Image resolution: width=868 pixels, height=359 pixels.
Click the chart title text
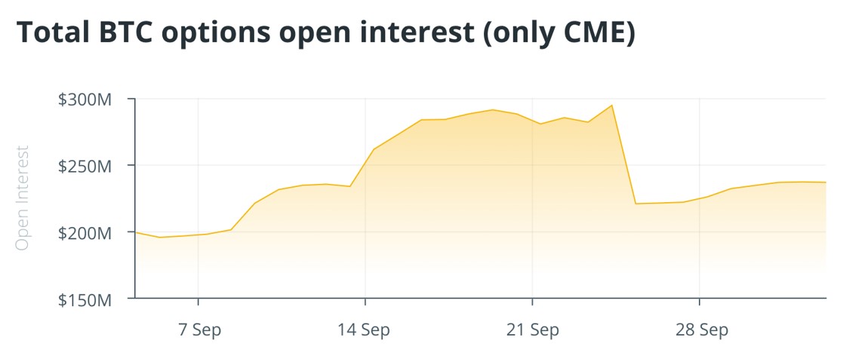(x=326, y=33)
